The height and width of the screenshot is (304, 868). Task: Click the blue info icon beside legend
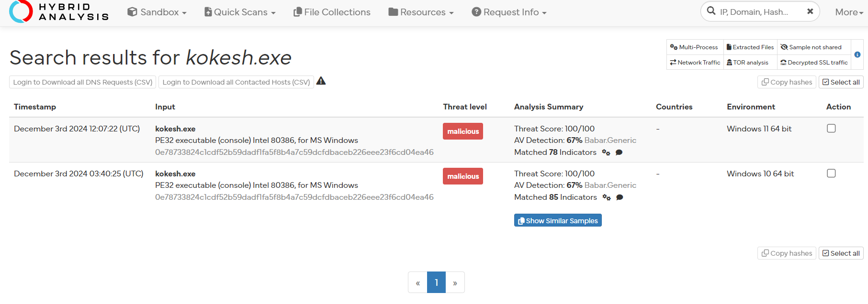coord(857,54)
